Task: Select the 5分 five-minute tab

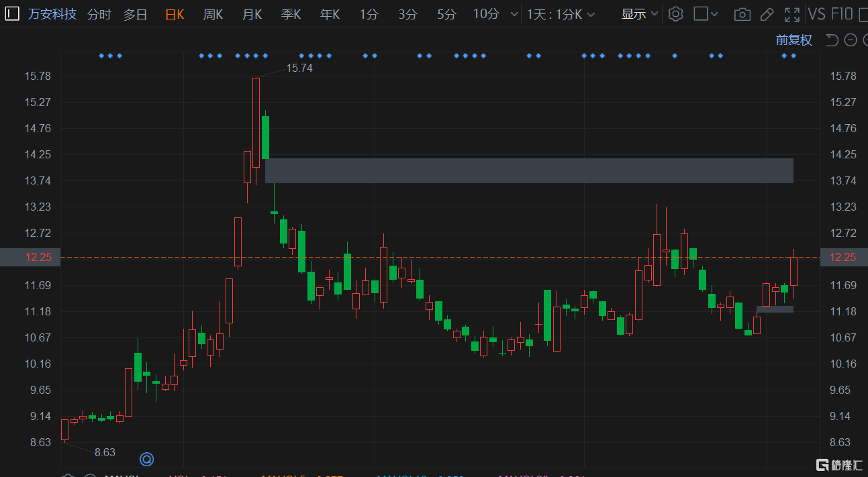Action: tap(446, 14)
